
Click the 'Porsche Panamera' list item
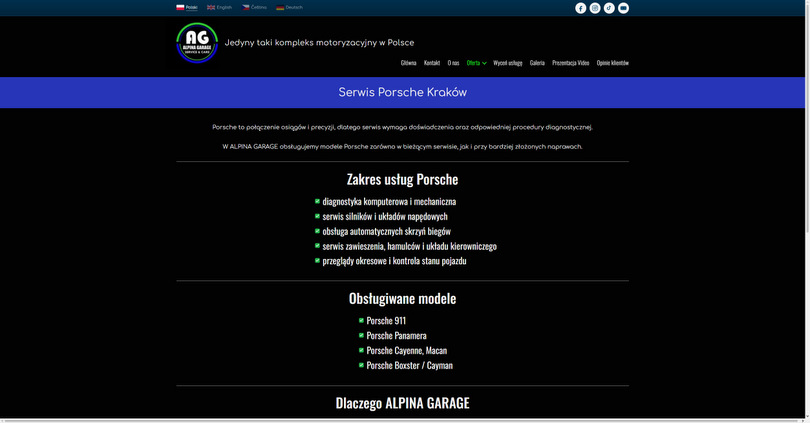click(396, 336)
